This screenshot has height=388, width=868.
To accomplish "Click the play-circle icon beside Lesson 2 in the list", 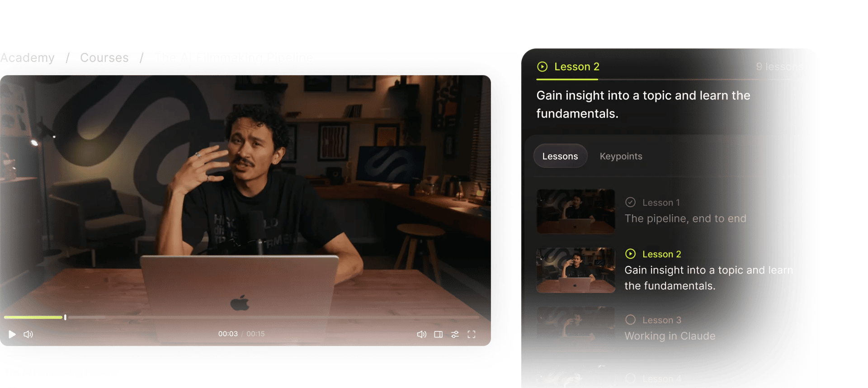I will pyautogui.click(x=630, y=254).
